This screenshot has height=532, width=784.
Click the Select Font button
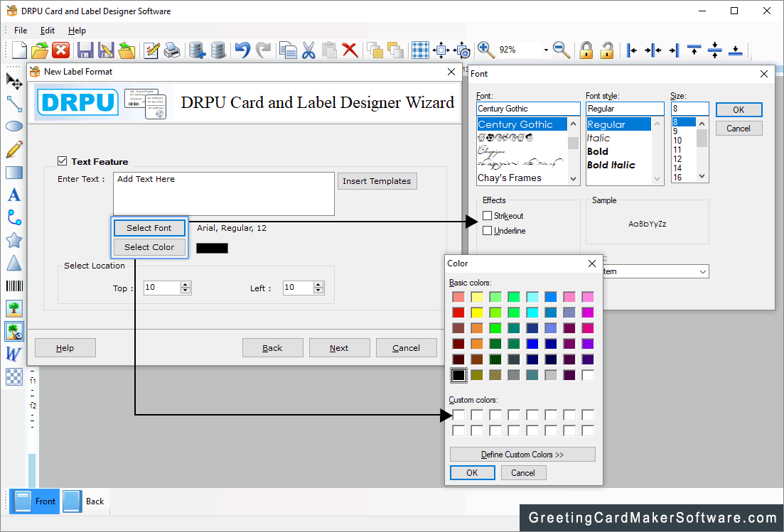pyautogui.click(x=149, y=228)
